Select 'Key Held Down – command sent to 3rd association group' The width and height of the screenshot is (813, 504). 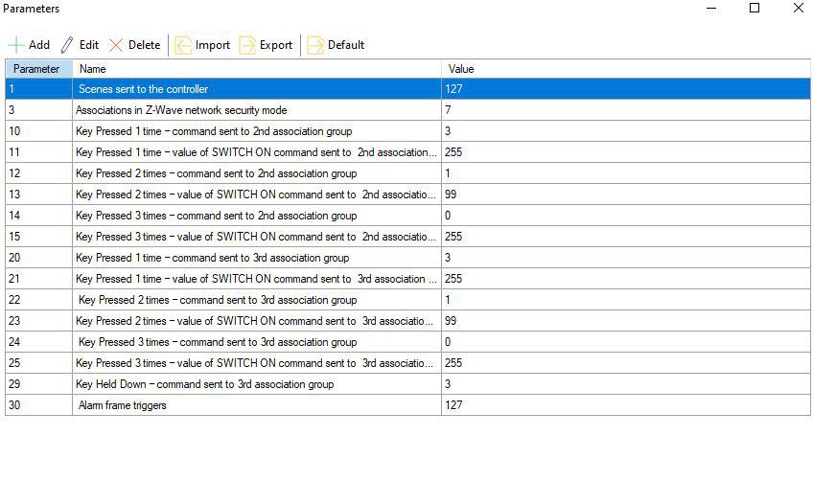205,384
